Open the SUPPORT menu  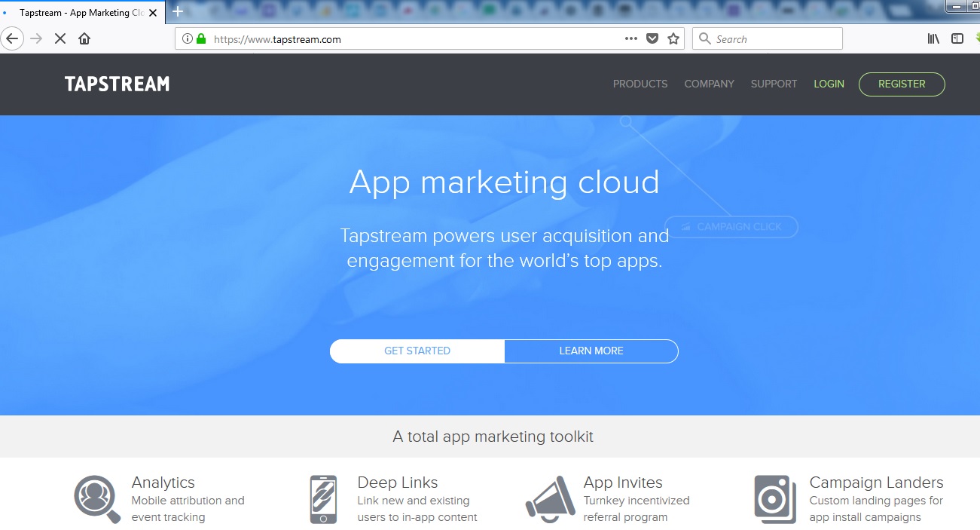point(774,84)
